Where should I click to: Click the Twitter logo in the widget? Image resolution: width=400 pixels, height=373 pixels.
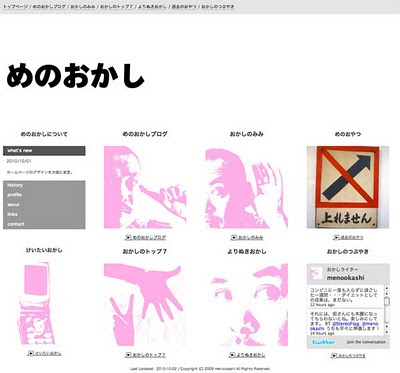point(323,342)
